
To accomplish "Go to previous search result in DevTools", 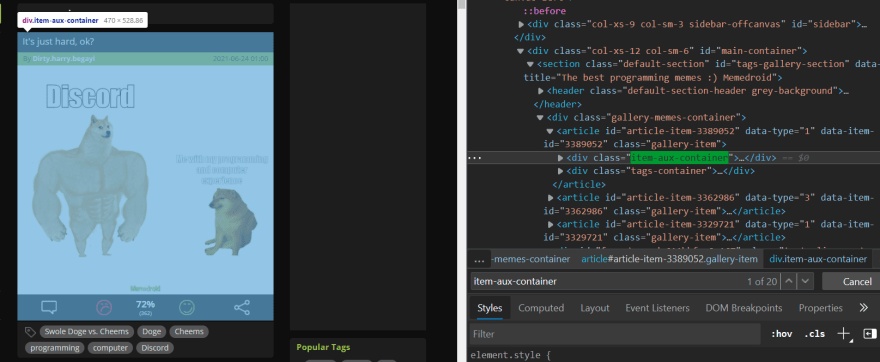I will pos(789,281).
